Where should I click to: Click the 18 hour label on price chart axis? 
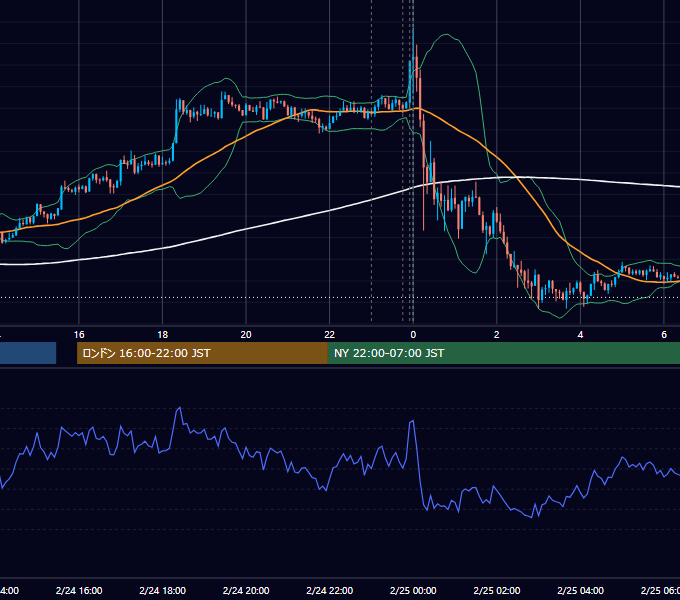point(163,335)
